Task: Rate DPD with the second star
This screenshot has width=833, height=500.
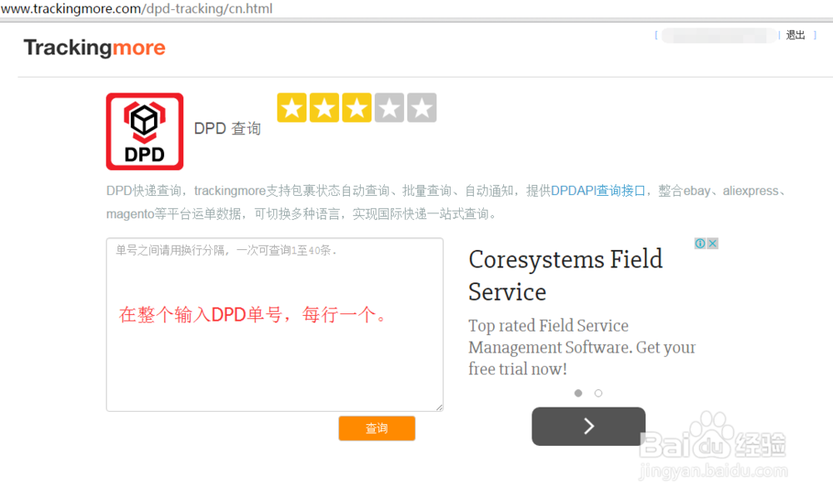Action: pos(324,108)
